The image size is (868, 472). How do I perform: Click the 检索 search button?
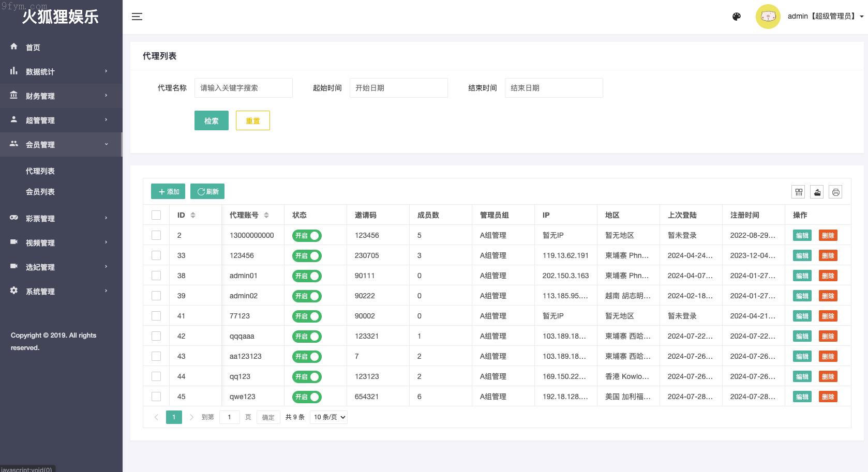[211, 120]
